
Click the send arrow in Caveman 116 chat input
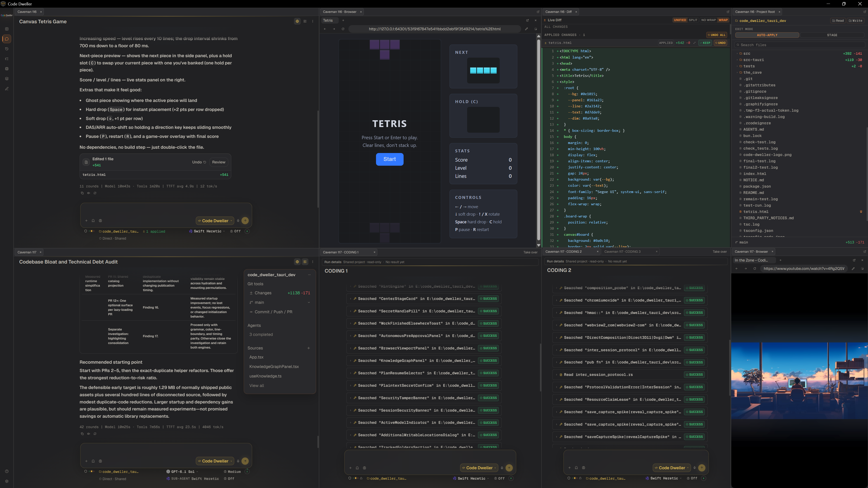[245, 221]
